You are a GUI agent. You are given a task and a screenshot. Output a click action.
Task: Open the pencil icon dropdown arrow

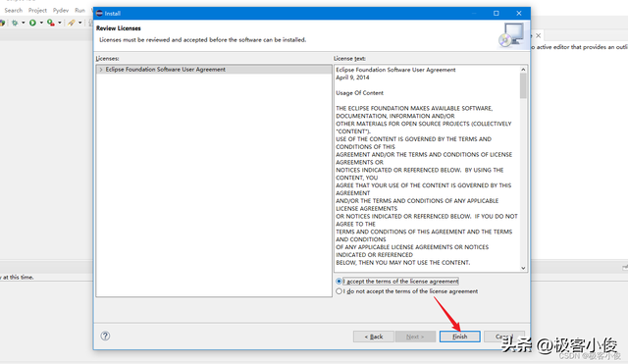[x=80, y=23]
